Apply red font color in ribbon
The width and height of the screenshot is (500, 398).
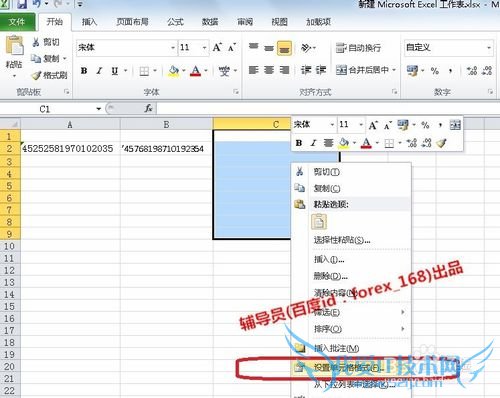195,71
